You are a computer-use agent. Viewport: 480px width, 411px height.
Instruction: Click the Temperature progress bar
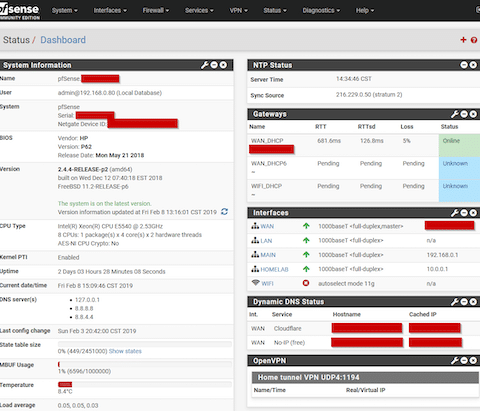(x=145, y=384)
